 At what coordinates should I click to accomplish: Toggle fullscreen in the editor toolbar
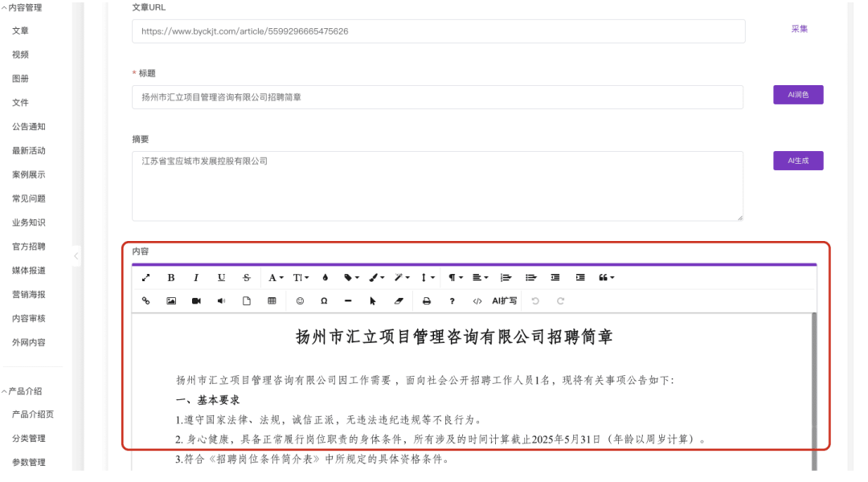(x=145, y=278)
